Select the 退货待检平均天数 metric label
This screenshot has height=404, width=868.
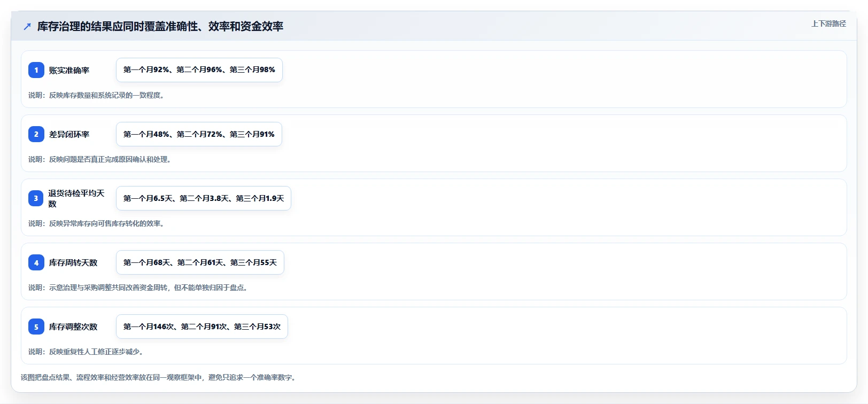point(76,198)
